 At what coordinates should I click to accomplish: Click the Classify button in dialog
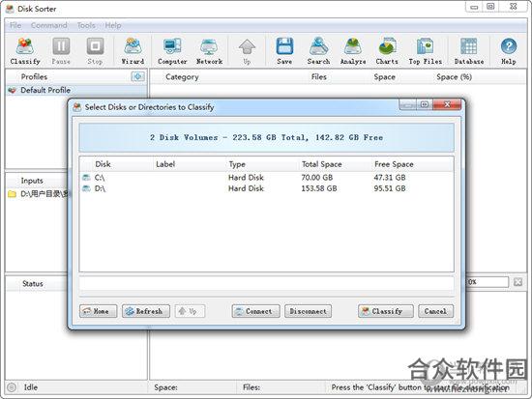386,311
